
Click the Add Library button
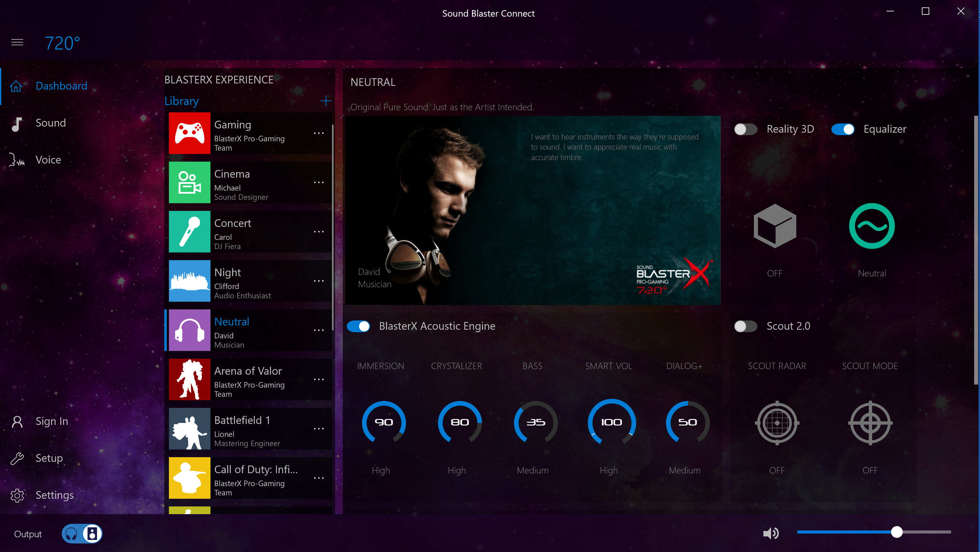(326, 101)
